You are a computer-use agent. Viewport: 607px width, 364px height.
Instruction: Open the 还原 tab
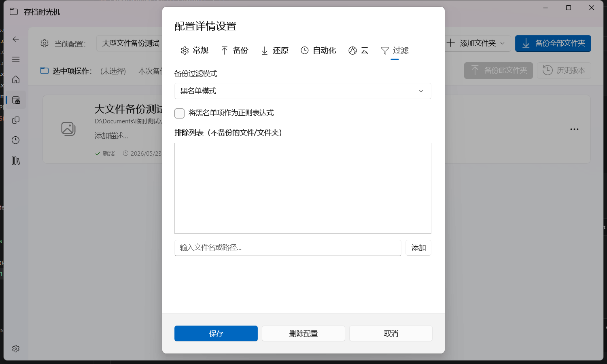[275, 51]
